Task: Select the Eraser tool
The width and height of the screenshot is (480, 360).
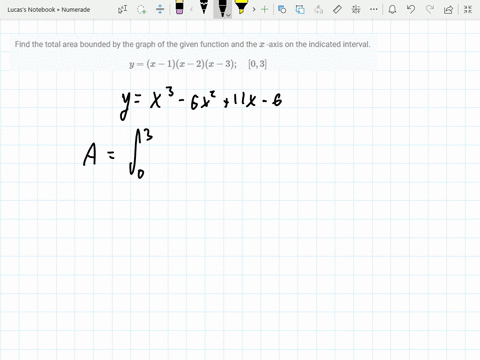Action: pyautogui.click(x=179, y=7)
